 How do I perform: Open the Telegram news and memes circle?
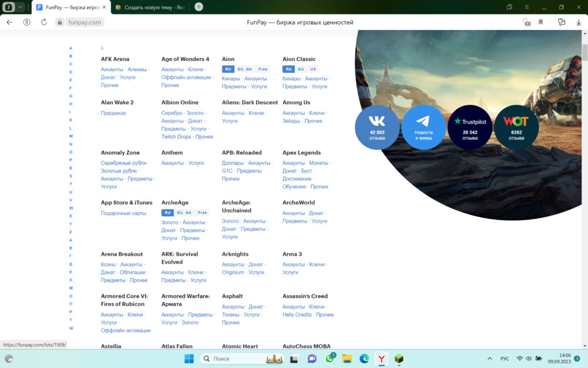[x=423, y=127]
